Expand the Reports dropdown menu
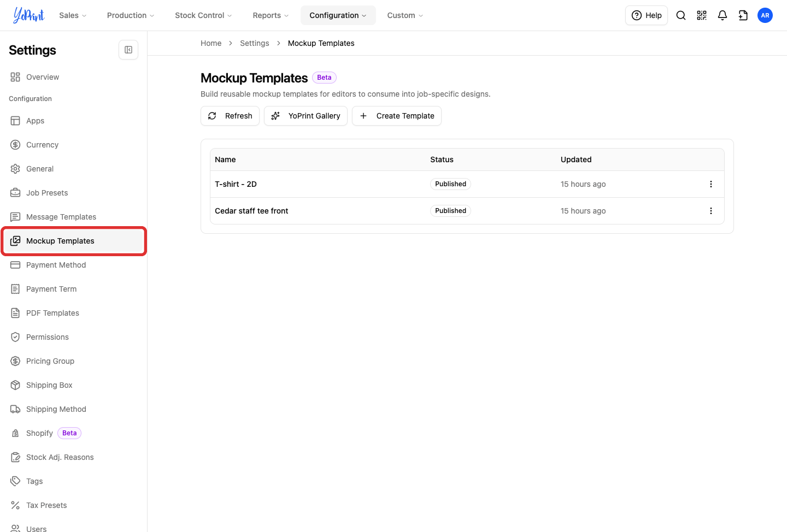 click(271, 15)
